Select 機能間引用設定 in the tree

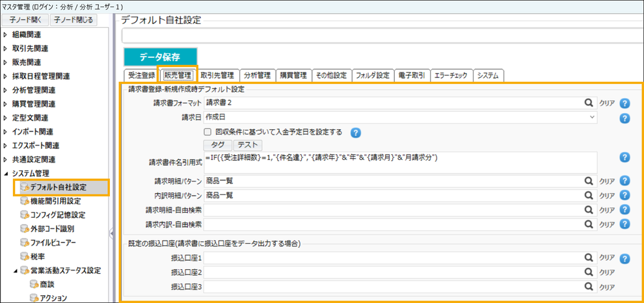pos(55,201)
